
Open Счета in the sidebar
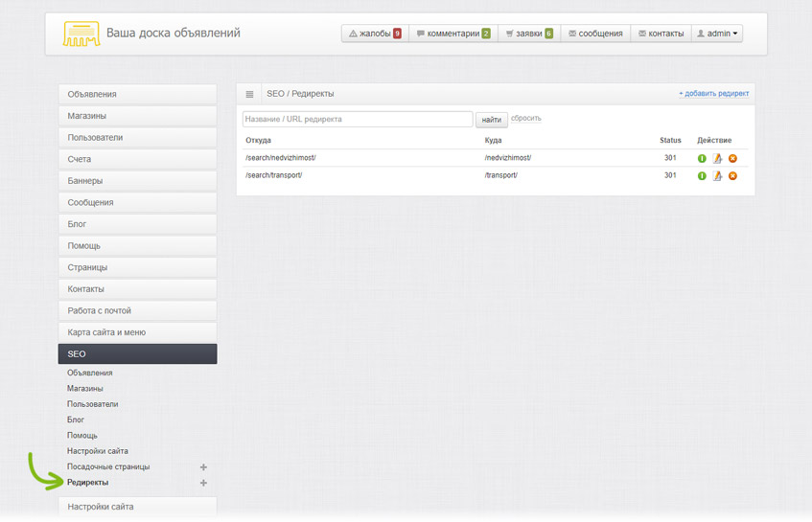tap(137, 159)
